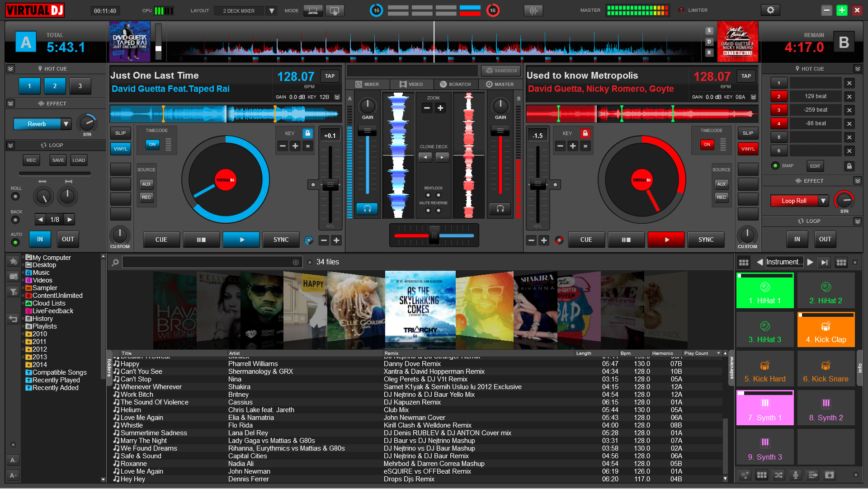Image resolution: width=868 pixels, height=489 pixels.
Task: Toggle the SLIP mode on Deck B
Action: pos(748,132)
